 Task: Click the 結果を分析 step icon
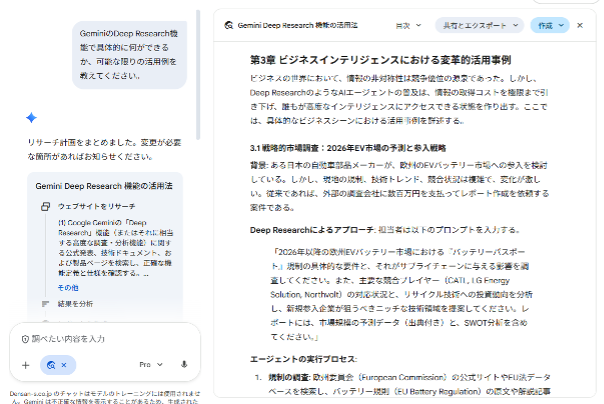point(45,304)
